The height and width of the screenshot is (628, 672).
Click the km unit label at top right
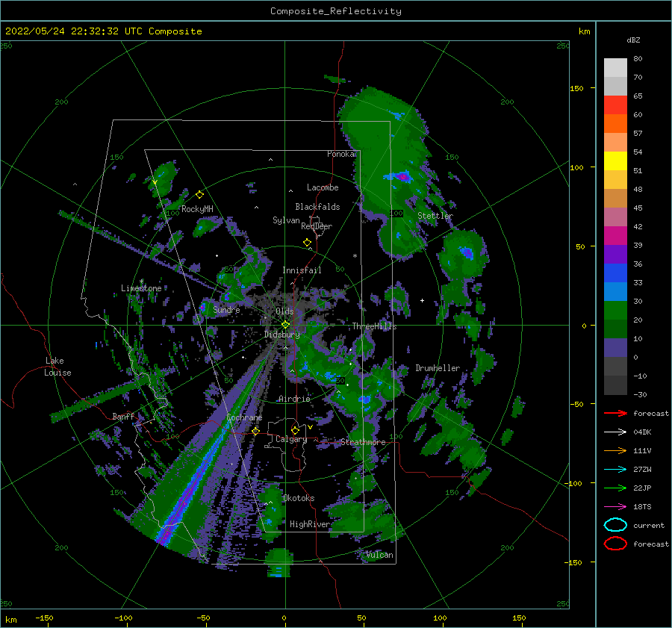[584, 31]
